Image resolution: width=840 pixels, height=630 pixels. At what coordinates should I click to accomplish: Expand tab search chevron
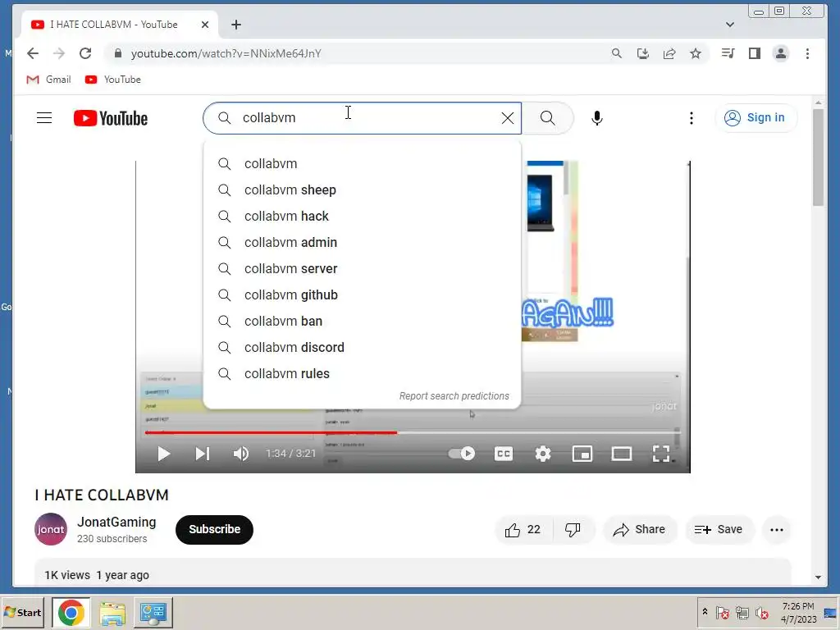729,25
